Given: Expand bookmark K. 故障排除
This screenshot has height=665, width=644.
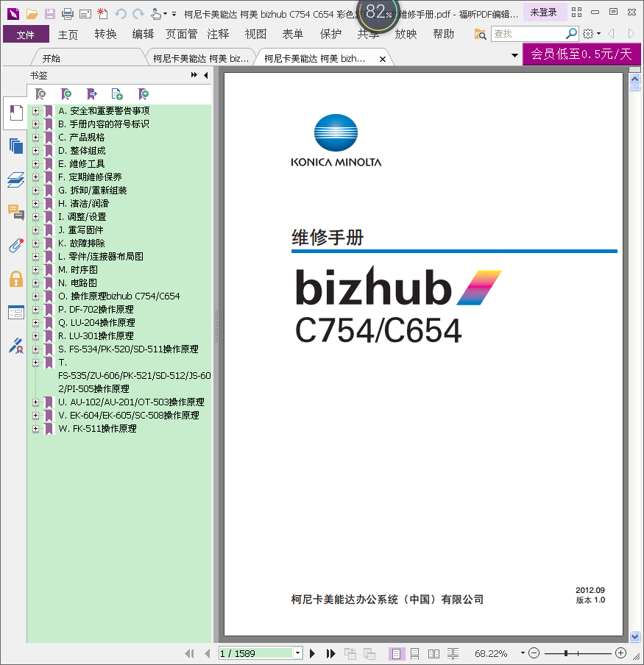Looking at the screenshot, I should point(35,243).
